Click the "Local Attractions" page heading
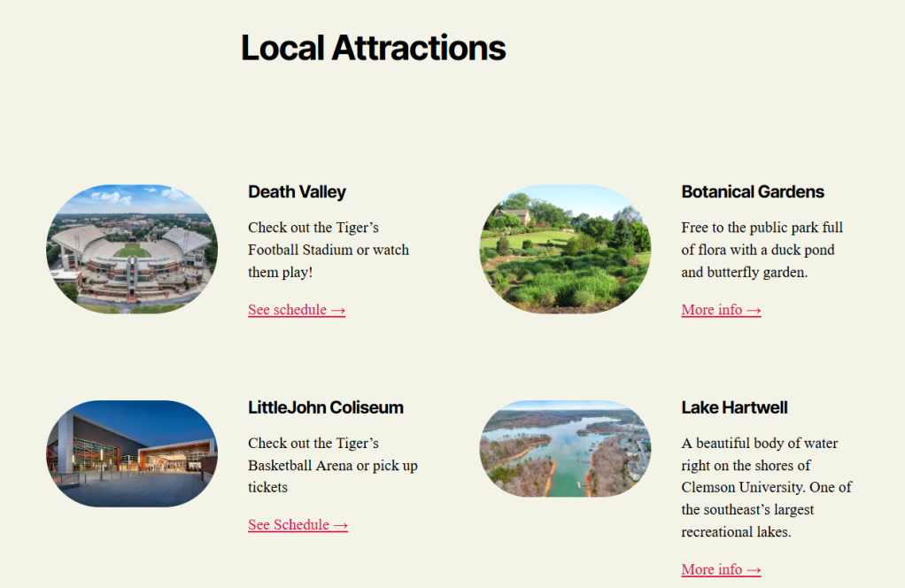The image size is (905, 588). (373, 48)
